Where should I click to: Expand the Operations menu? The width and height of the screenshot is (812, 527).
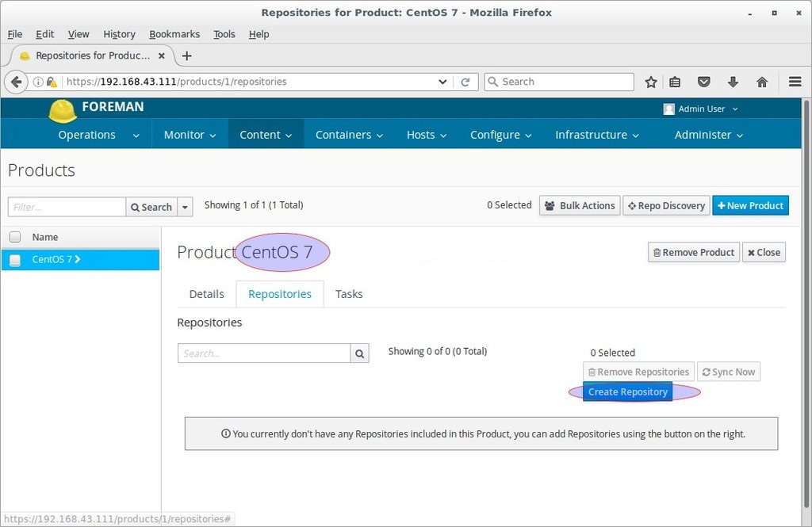coord(99,135)
